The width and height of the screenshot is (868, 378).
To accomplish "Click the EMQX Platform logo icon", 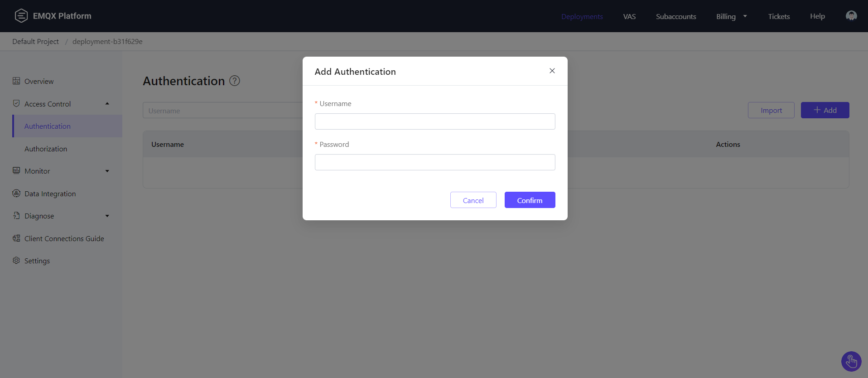I will tap(21, 15).
